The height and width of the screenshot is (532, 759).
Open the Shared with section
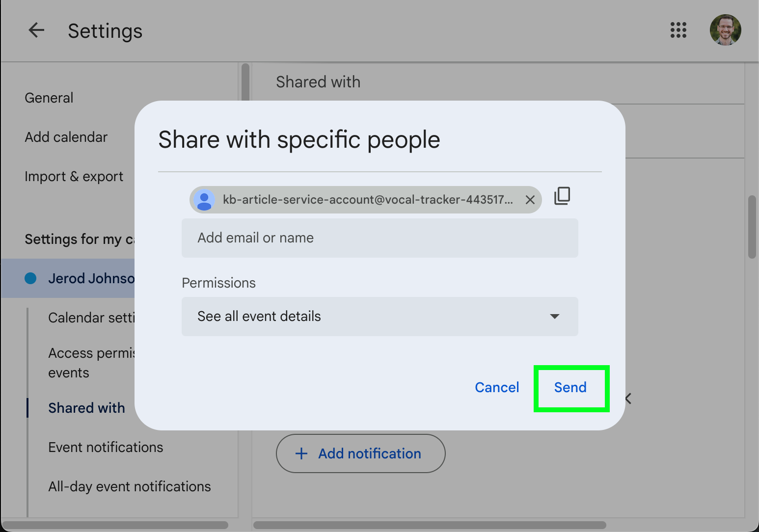pyautogui.click(x=86, y=407)
